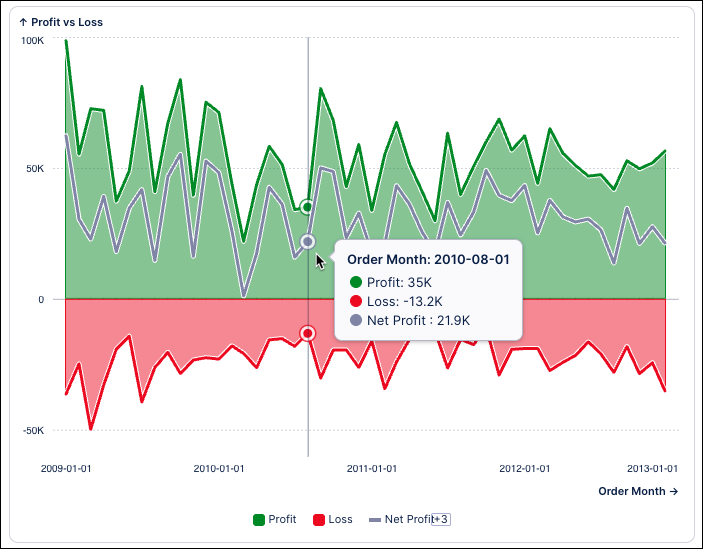Image resolution: width=703 pixels, height=549 pixels.
Task: Click the Net Profit legend line marker
Action: (x=375, y=519)
